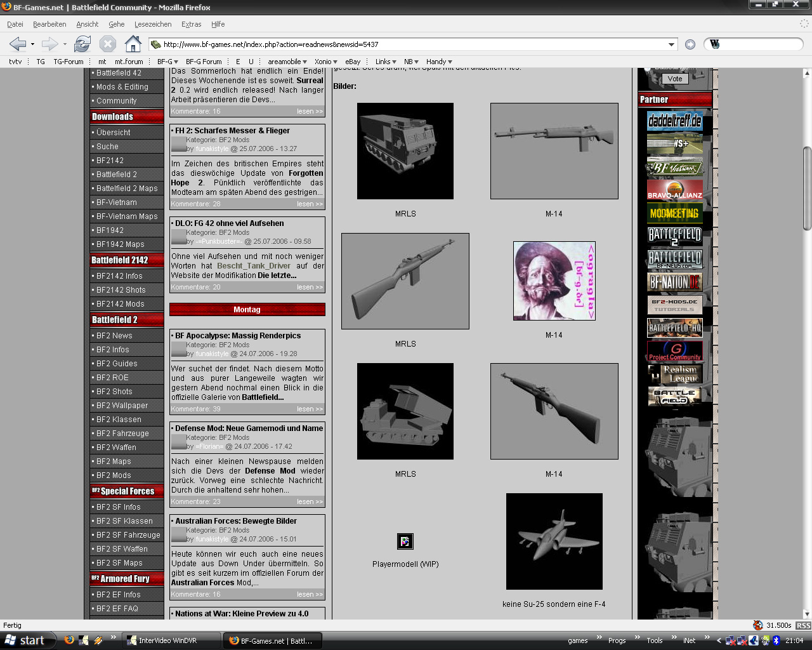812x650 pixels.
Task: Open the Bearbeiten menu
Action: coord(49,24)
